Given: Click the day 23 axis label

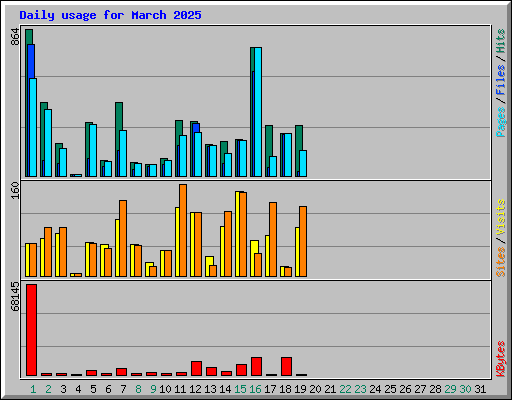Looking at the screenshot, I should (360, 389).
